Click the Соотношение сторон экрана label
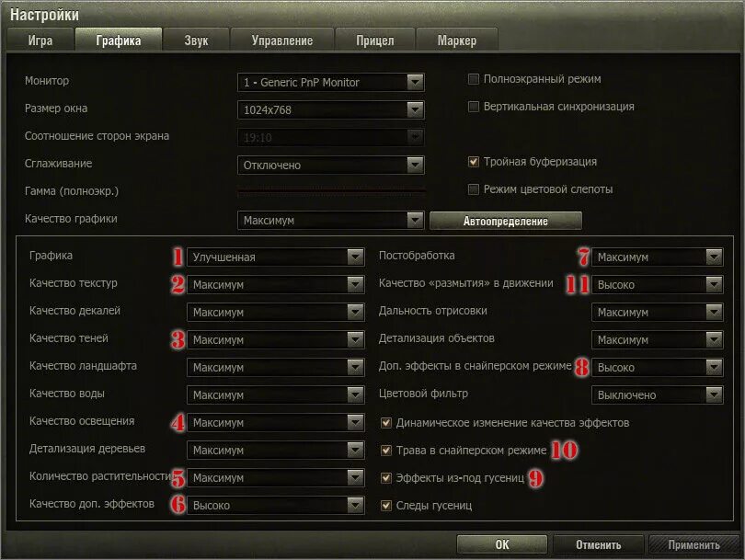 click(x=97, y=136)
